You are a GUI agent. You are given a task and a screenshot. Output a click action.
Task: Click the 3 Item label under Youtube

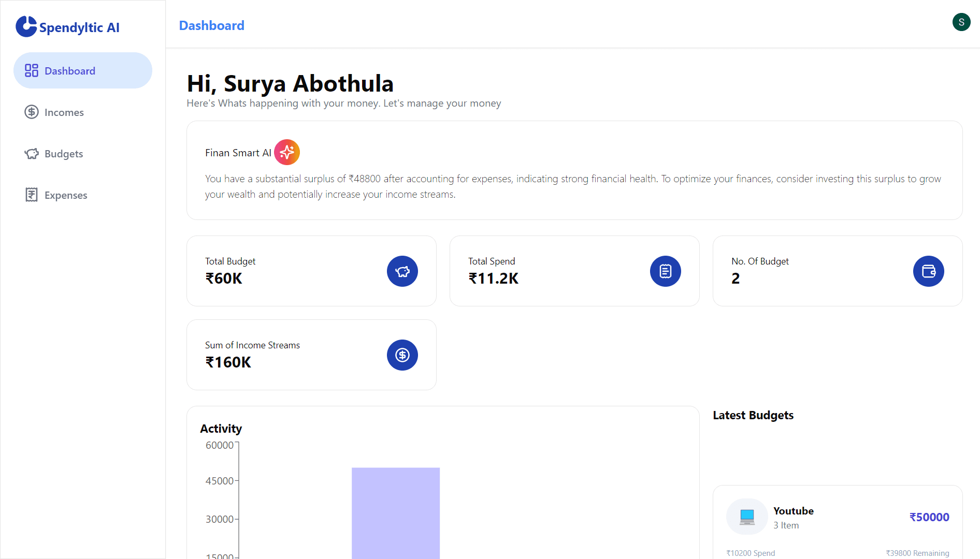(x=786, y=525)
